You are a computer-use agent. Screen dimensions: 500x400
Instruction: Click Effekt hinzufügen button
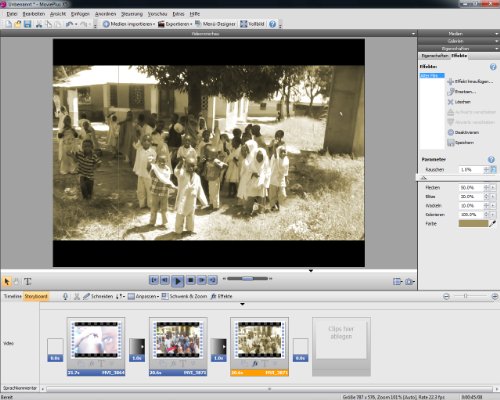470,81
